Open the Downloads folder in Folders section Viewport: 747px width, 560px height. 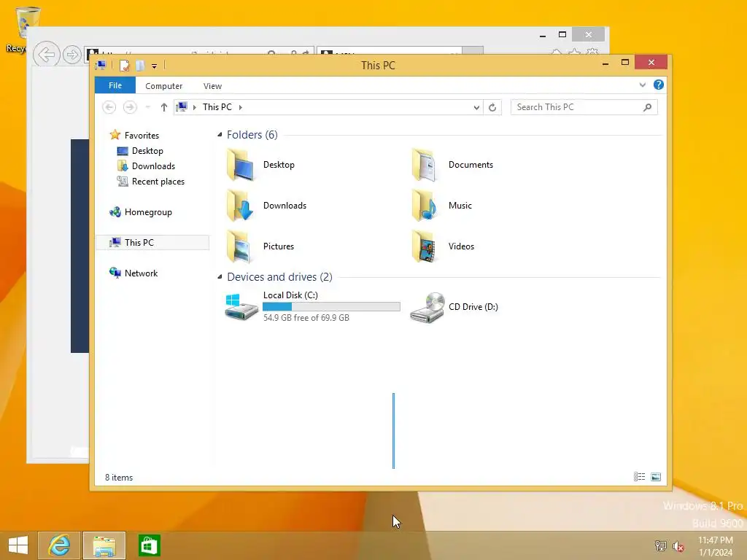(241, 206)
